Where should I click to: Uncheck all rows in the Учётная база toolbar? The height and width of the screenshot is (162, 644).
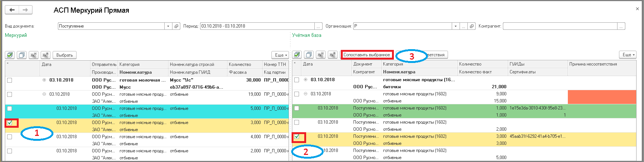(x=309, y=55)
